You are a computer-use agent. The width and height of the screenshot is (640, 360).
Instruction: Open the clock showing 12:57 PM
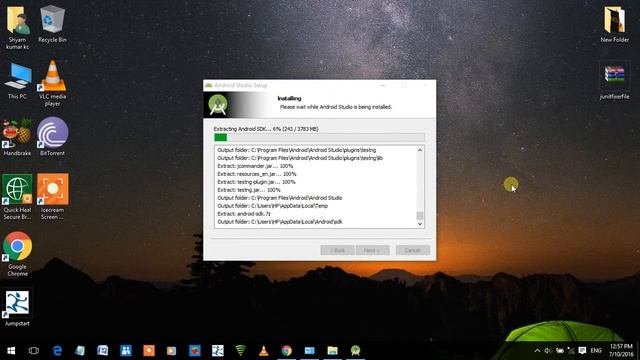pyautogui.click(x=621, y=351)
